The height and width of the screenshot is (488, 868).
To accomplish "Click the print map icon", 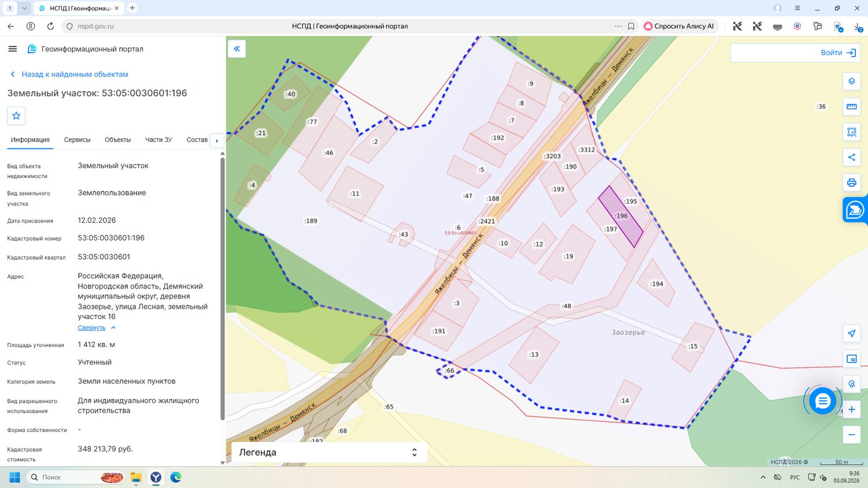I will 851,183.
